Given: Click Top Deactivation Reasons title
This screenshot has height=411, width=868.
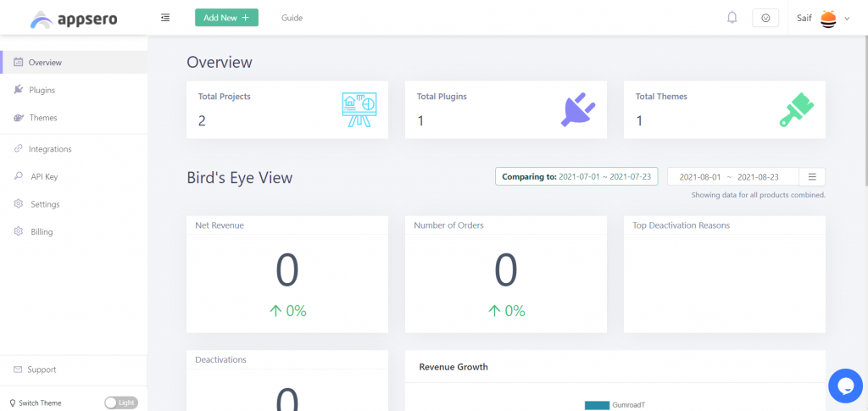Looking at the screenshot, I should 681,225.
